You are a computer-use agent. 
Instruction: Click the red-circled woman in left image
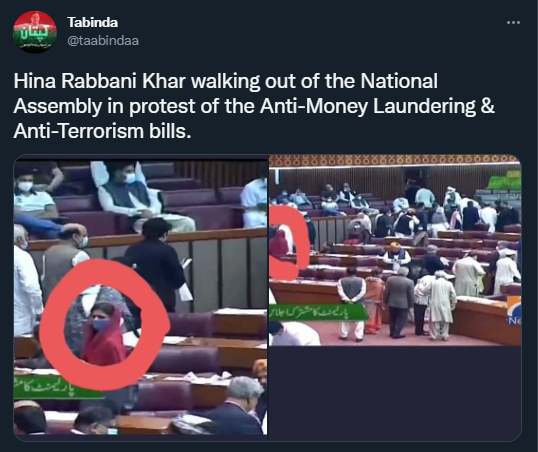click(x=103, y=333)
